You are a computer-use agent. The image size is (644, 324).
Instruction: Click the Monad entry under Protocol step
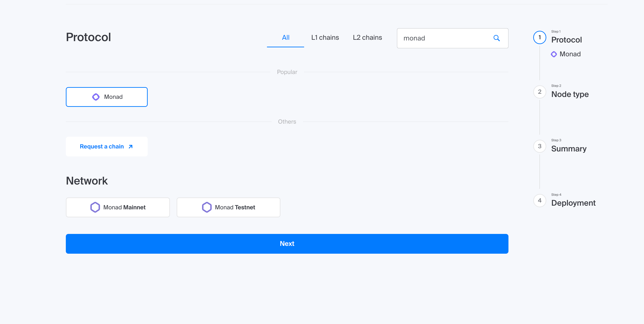(x=570, y=54)
